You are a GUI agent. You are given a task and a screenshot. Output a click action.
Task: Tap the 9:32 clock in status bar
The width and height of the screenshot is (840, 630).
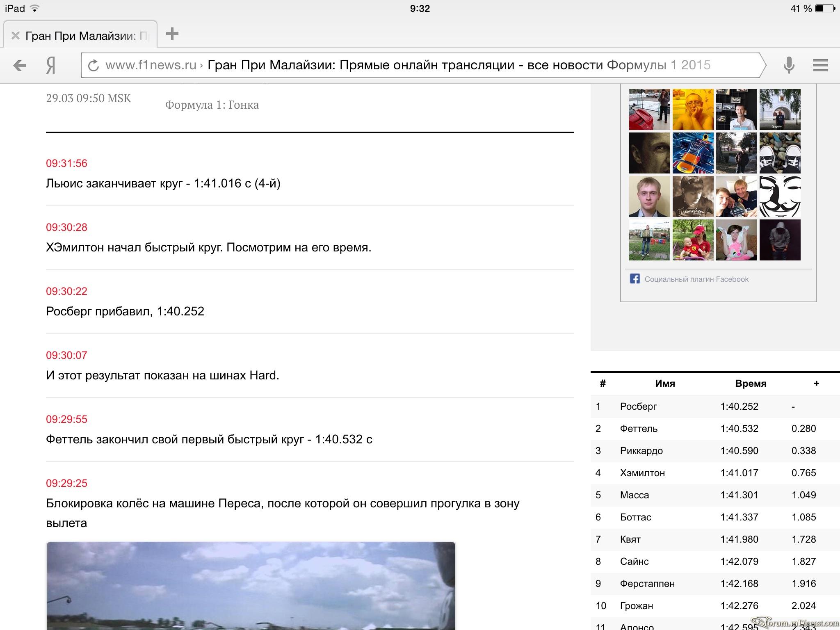[x=420, y=9]
